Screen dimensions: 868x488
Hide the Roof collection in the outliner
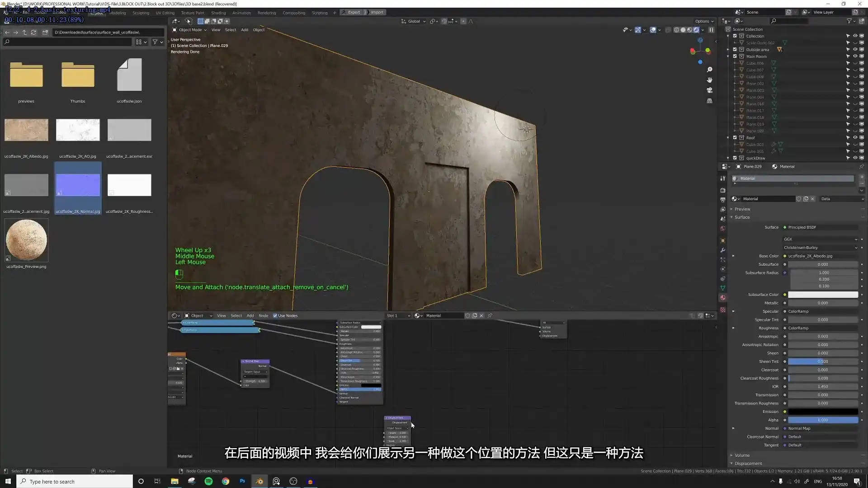coord(854,138)
